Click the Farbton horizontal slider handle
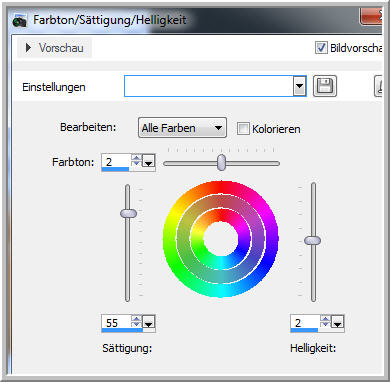The height and width of the screenshot is (382, 390). pos(221,162)
